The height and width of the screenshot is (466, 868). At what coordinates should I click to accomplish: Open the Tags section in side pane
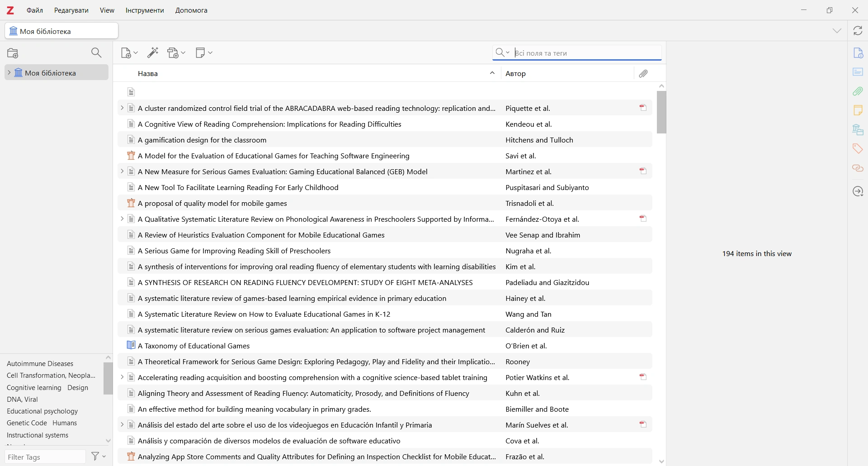pyautogui.click(x=858, y=149)
